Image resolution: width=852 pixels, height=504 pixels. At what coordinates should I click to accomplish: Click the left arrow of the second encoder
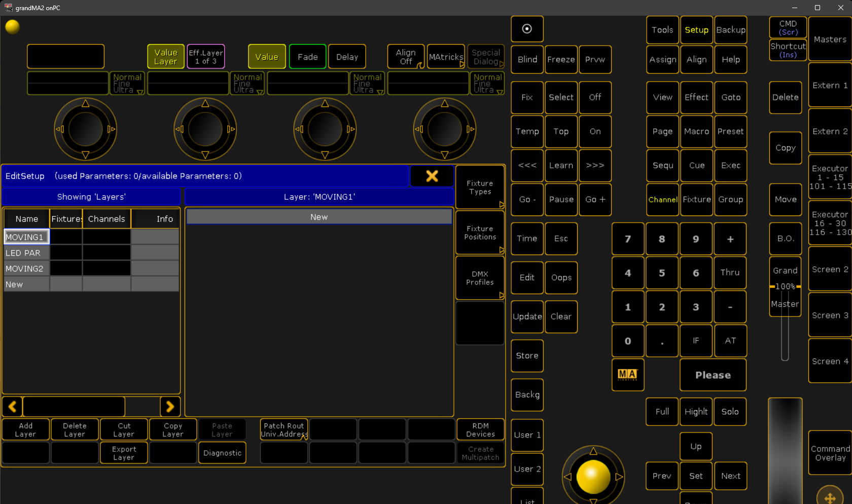point(180,129)
